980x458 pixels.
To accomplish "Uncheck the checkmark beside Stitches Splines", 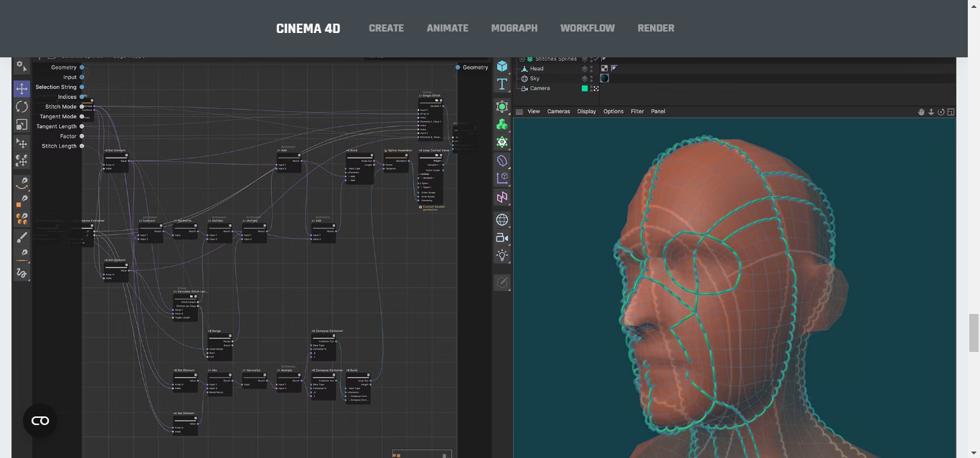I will click(x=596, y=59).
